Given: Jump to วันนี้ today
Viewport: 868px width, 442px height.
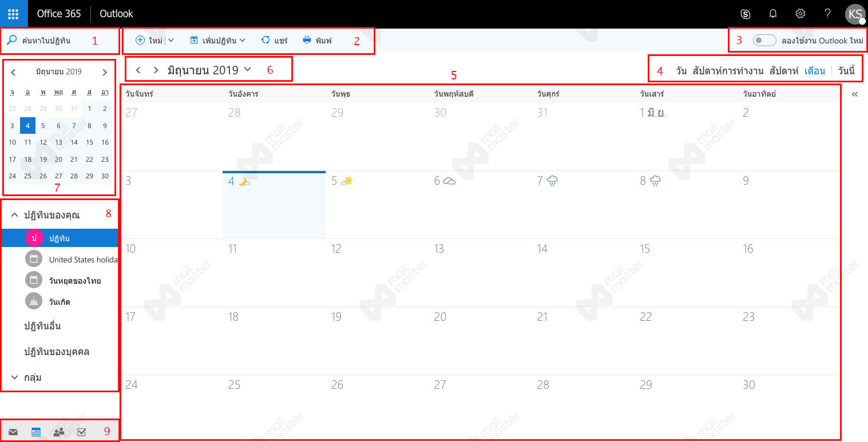Looking at the screenshot, I should [846, 71].
